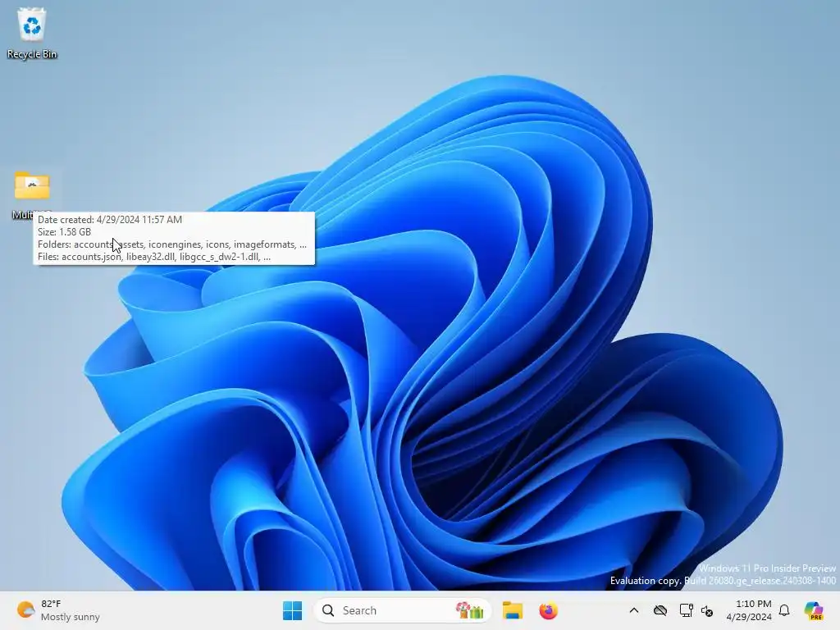
Task: Open the Windows Start menu
Action: tap(292, 610)
